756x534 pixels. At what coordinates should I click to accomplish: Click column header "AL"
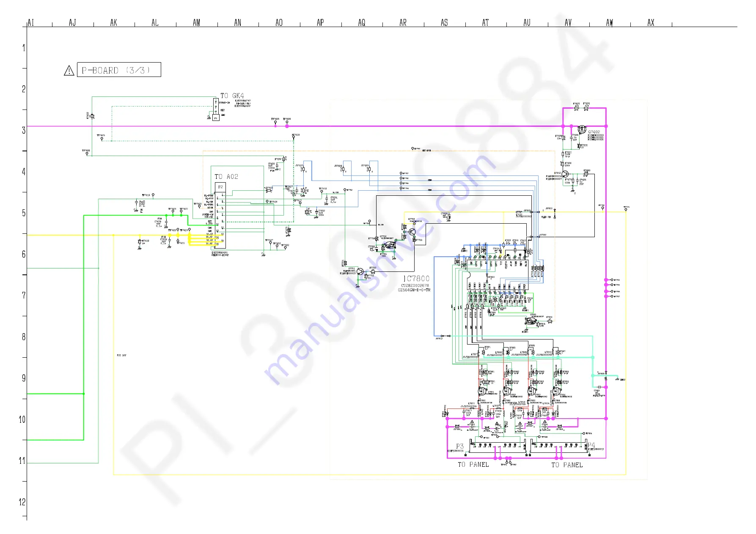[x=155, y=22]
